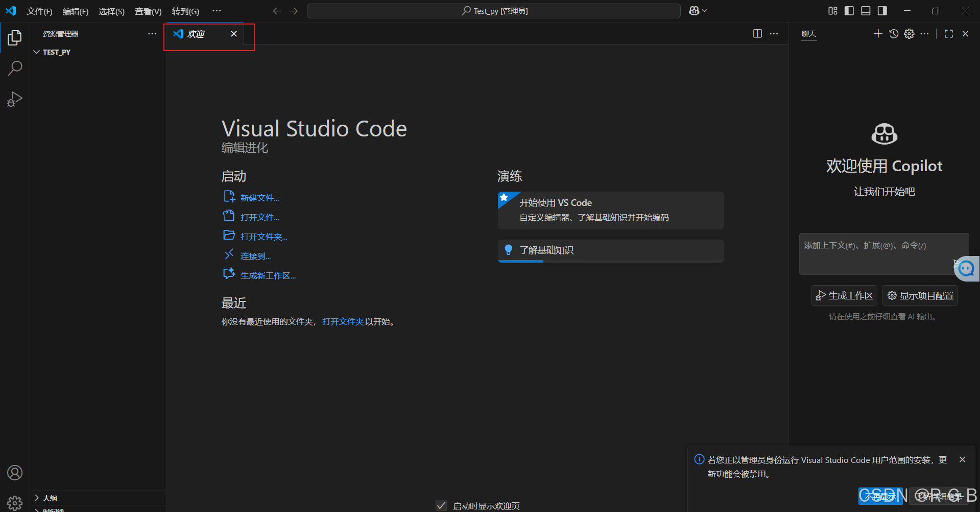Image resolution: width=980 pixels, height=512 pixels.
Task: Open Explorer views and more actions
Action: [152, 34]
